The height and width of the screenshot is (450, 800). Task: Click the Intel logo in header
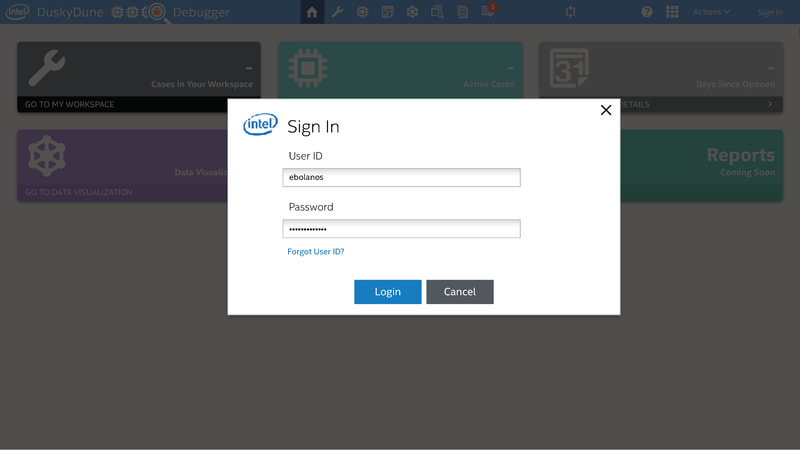click(17, 12)
